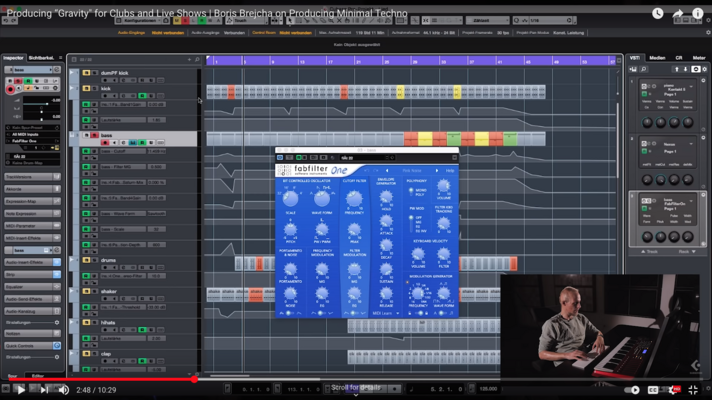This screenshot has width=712, height=400.
Task: Expand the Note Expression inspector section
Action: point(32,213)
